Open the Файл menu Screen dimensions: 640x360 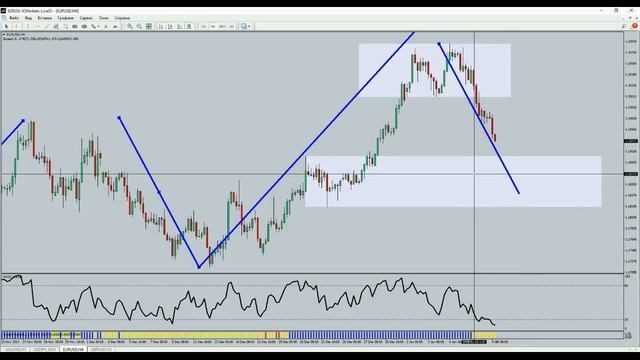click(x=14, y=18)
